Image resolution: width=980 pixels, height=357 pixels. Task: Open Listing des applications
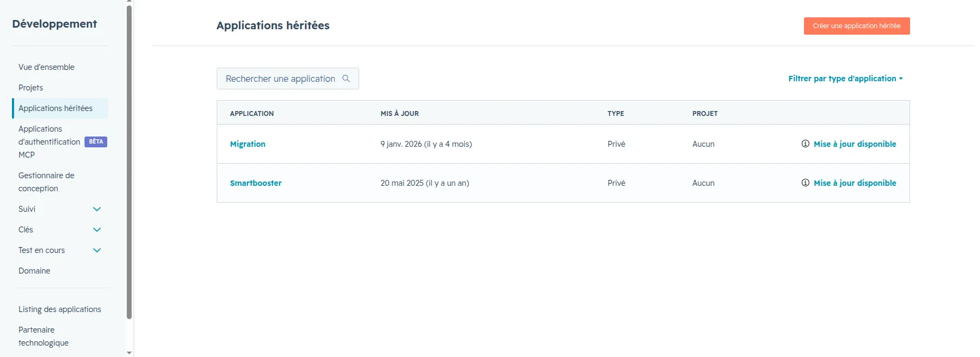tap(60, 309)
